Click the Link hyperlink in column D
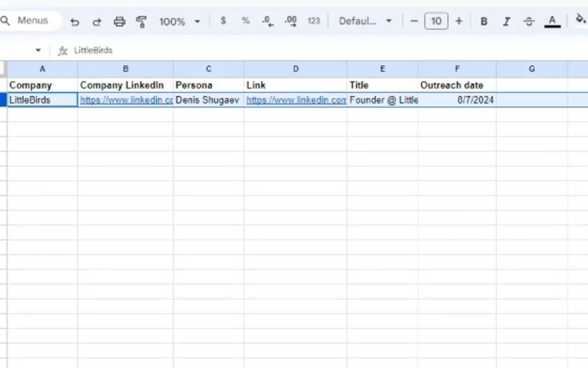588x368 pixels. click(x=296, y=100)
